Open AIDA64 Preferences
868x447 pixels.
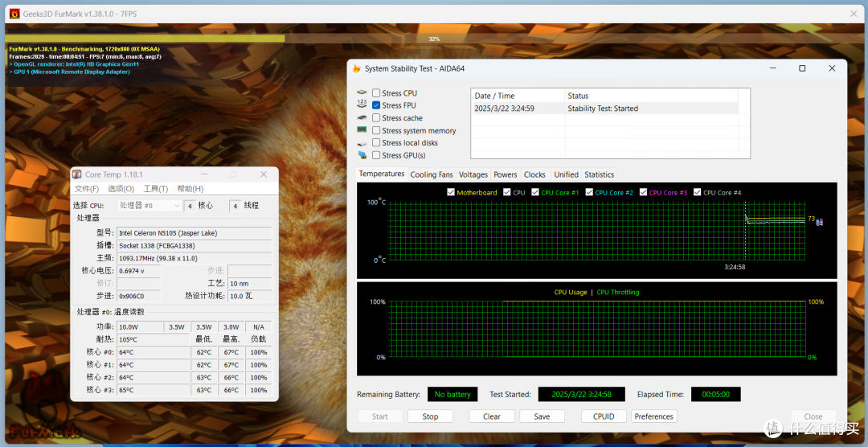click(653, 416)
